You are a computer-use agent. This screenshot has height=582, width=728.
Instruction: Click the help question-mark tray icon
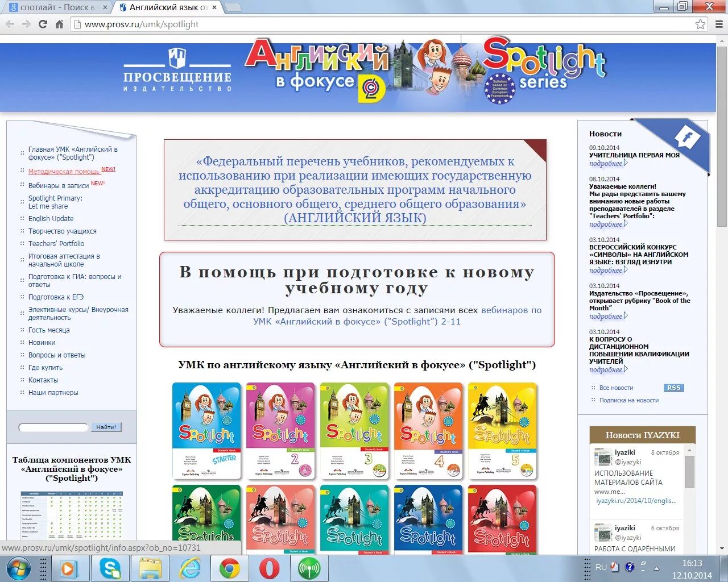(x=630, y=567)
